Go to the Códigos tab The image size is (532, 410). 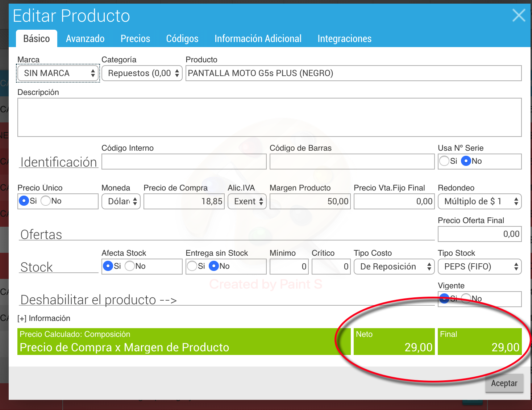click(x=182, y=39)
